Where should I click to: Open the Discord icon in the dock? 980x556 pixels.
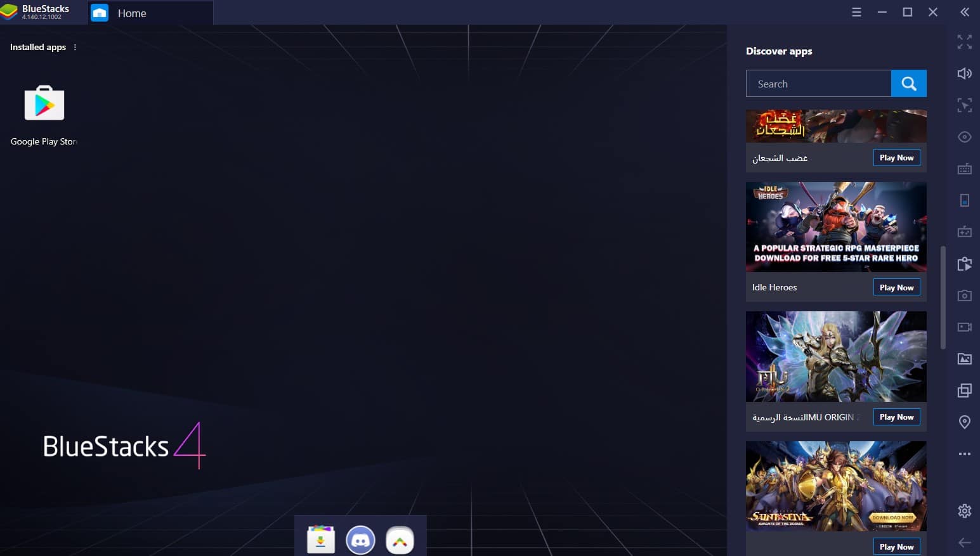360,540
